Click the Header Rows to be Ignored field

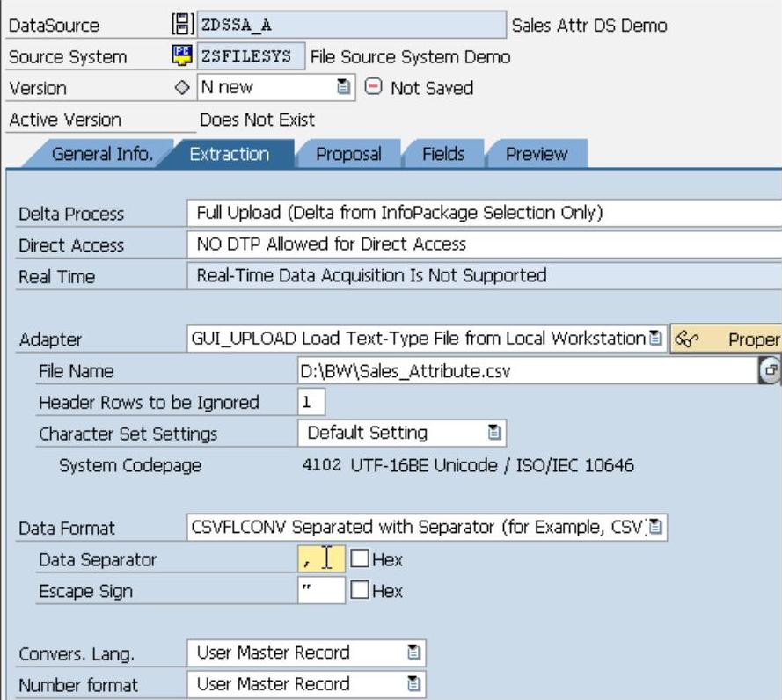(311, 402)
